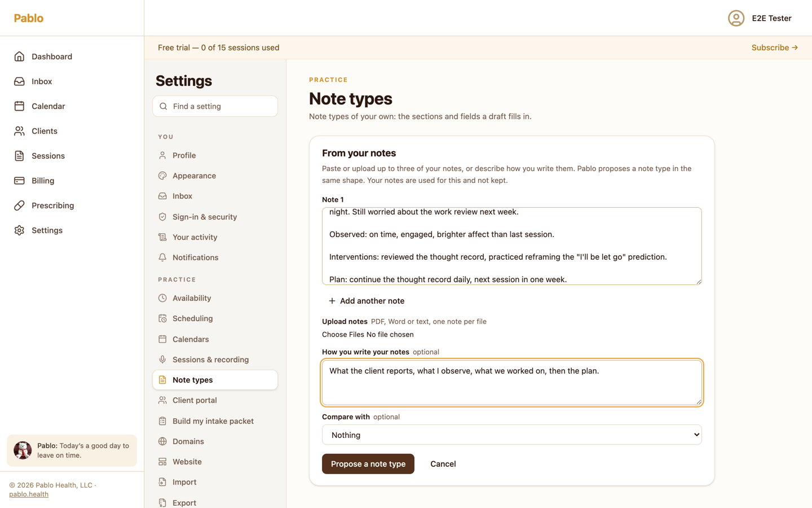Click the Prescribing pill icon
The image size is (812, 508).
tap(19, 205)
